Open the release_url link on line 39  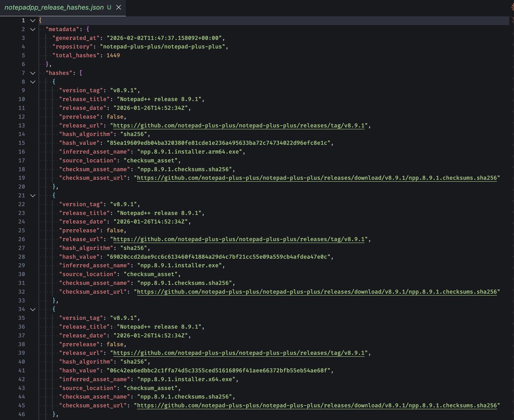tap(239, 353)
